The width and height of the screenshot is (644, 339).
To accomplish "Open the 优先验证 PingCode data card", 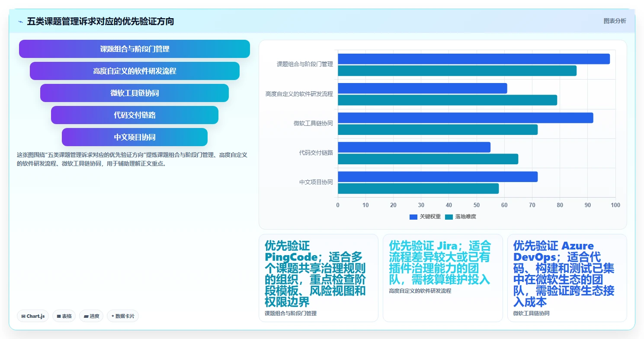I will point(318,278).
